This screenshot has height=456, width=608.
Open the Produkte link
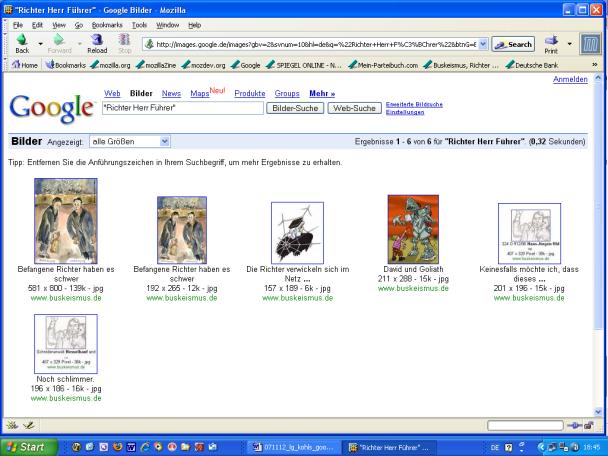(x=250, y=93)
